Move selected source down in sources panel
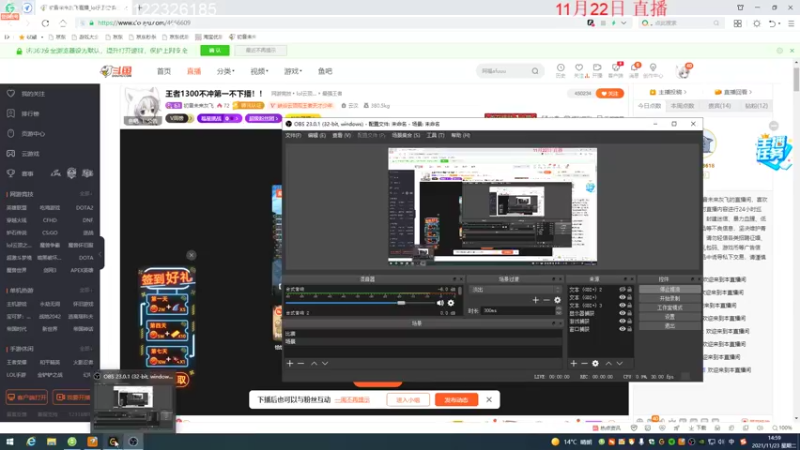Image resolution: width=800 pixels, height=450 pixels. [x=619, y=363]
